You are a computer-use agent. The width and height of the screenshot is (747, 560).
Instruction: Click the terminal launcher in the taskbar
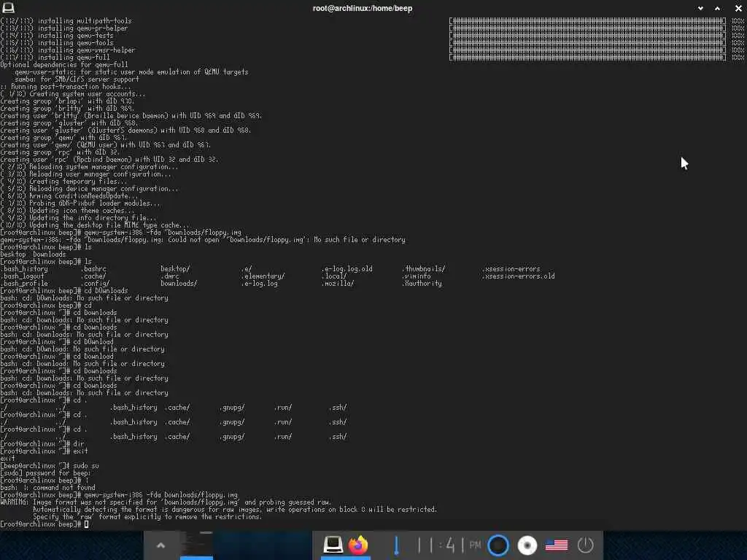click(x=333, y=545)
